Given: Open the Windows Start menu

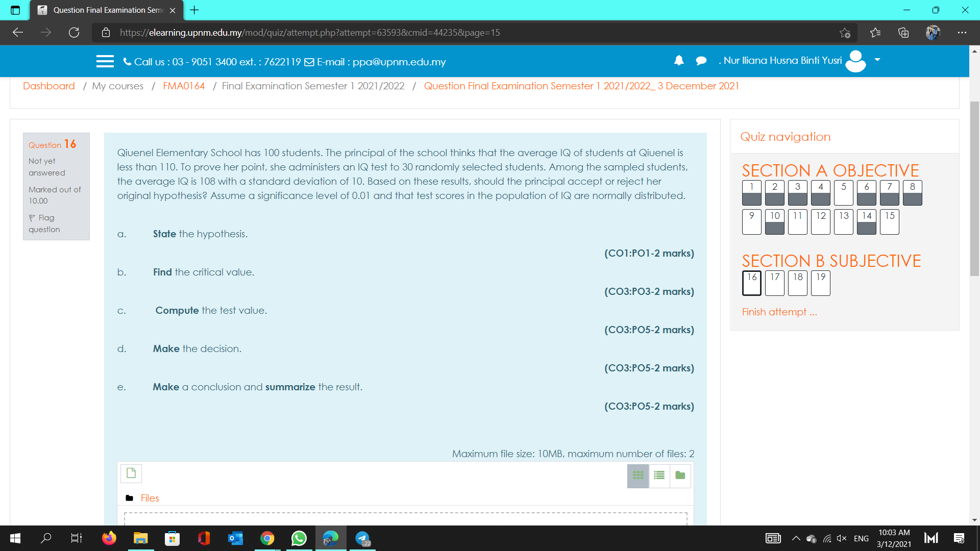Looking at the screenshot, I should tap(15, 538).
